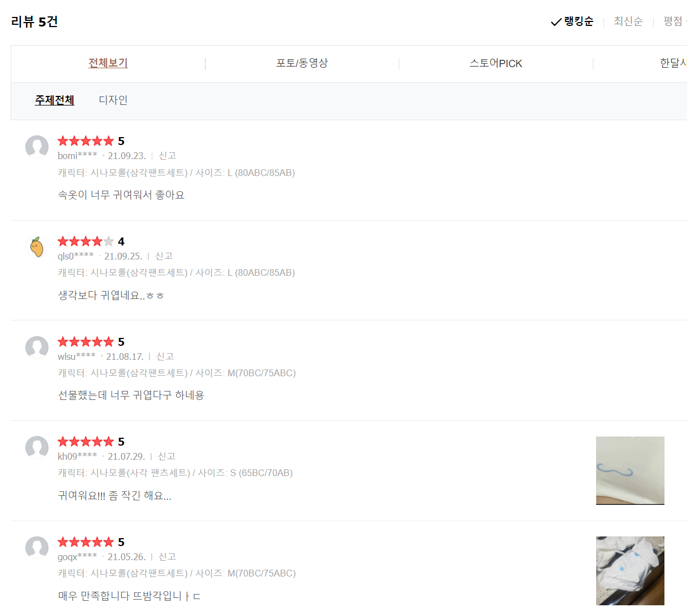The height and width of the screenshot is (616, 687).
Task: Click review text '속옷이 너무 귀여워서 좋아요'
Action: 121,195
